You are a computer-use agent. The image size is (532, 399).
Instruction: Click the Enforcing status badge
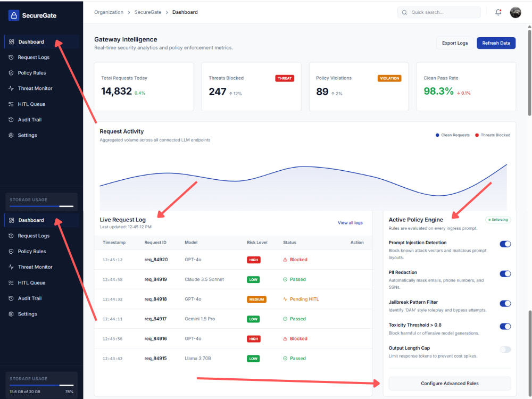coord(498,220)
